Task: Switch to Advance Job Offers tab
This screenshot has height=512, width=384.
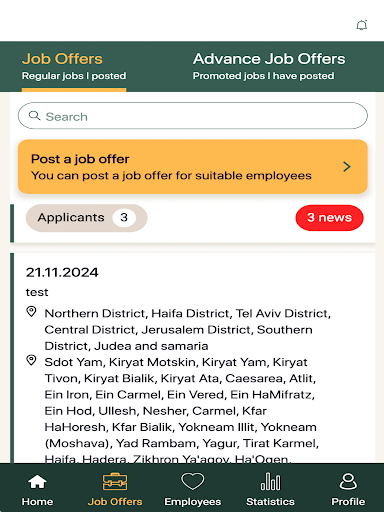Action: coord(269,67)
